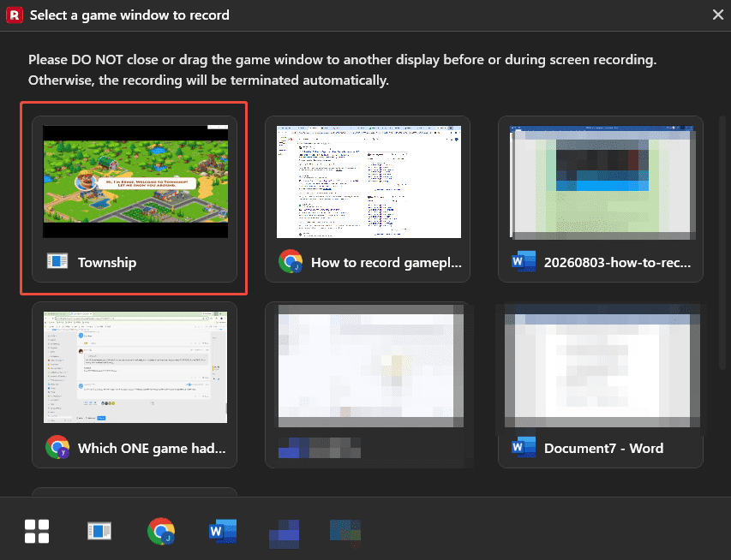The width and height of the screenshot is (731, 560).
Task: Click the '20260803-how-to-rec...' title text
Action: (x=617, y=262)
